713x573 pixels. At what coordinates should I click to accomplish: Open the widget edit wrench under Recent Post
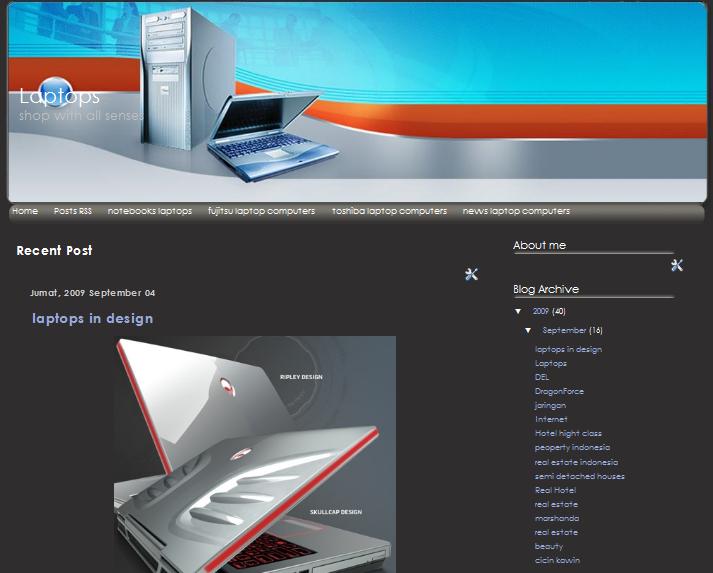coord(472,274)
